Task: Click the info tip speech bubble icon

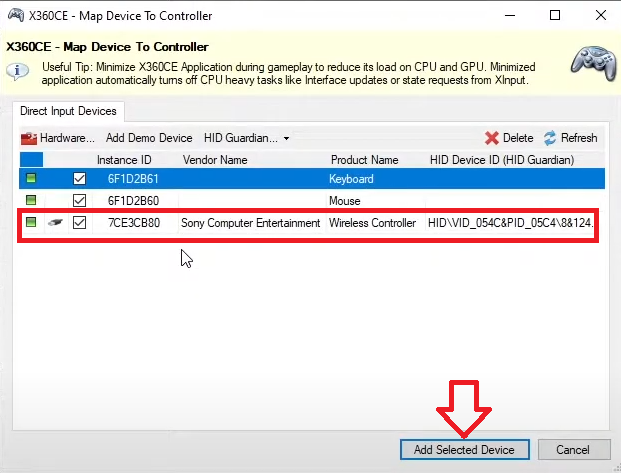Action: [17, 72]
